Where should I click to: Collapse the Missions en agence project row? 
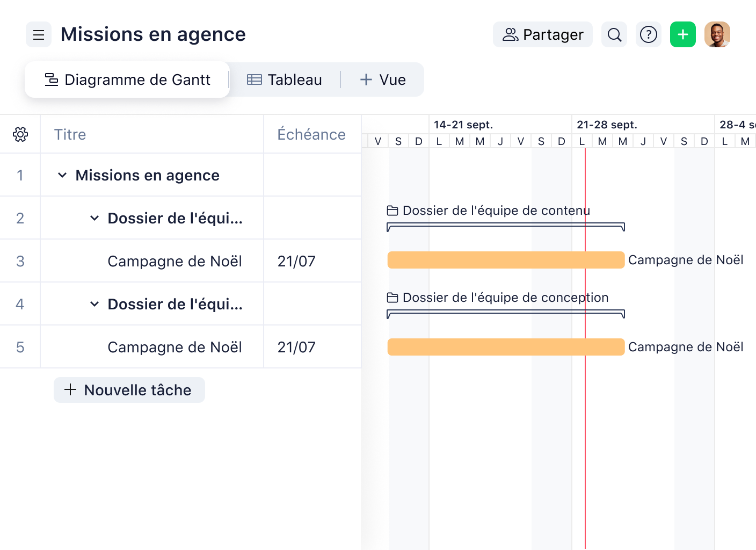62,175
